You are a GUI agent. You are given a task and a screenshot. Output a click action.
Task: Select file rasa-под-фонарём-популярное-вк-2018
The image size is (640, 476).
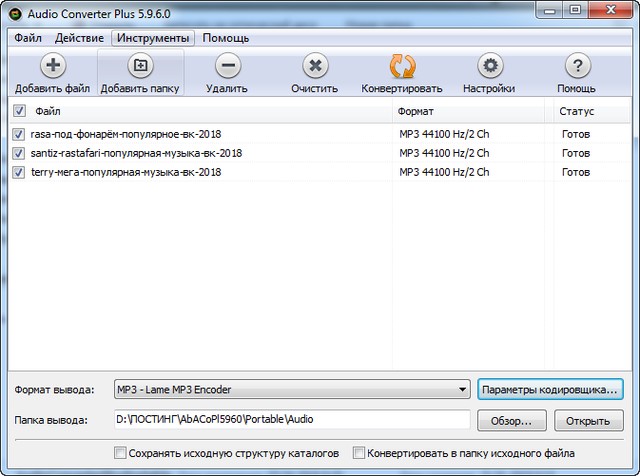(126, 134)
